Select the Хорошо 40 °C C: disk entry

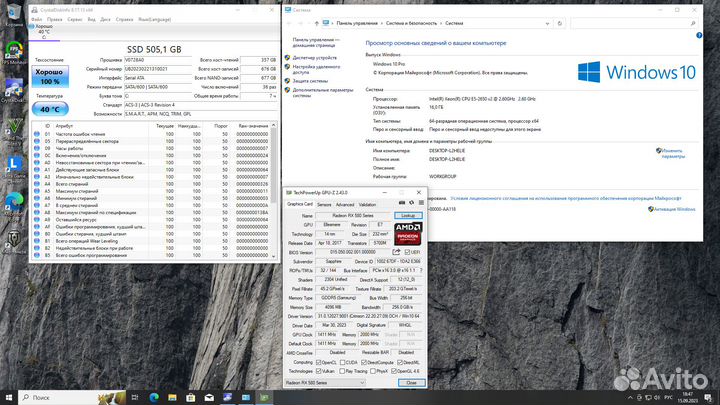point(44,32)
